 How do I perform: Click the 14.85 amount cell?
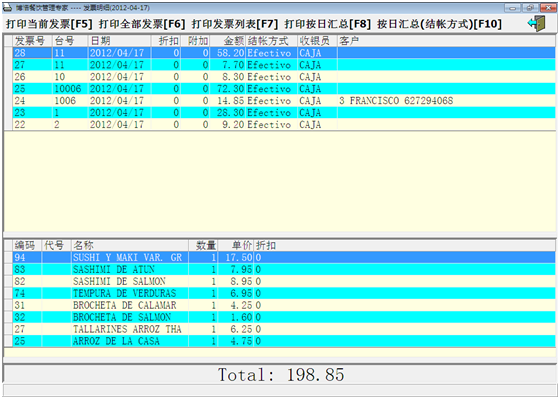(x=228, y=101)
